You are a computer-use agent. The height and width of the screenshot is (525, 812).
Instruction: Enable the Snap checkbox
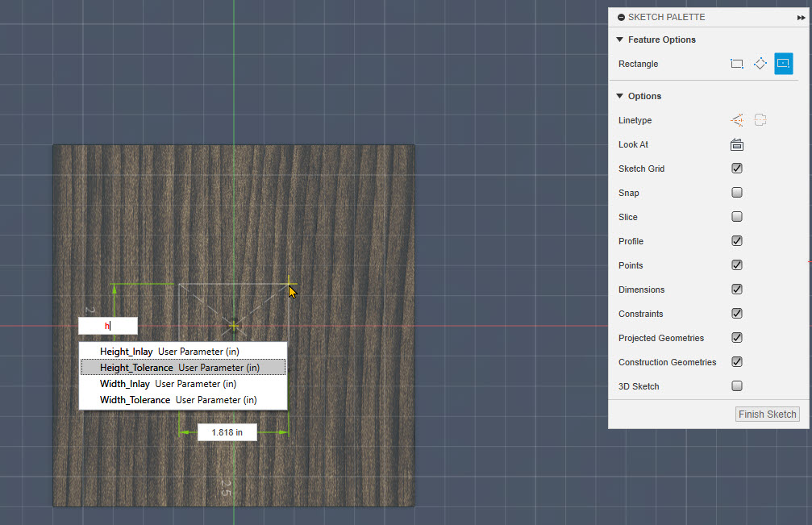[x=737, y=193]
